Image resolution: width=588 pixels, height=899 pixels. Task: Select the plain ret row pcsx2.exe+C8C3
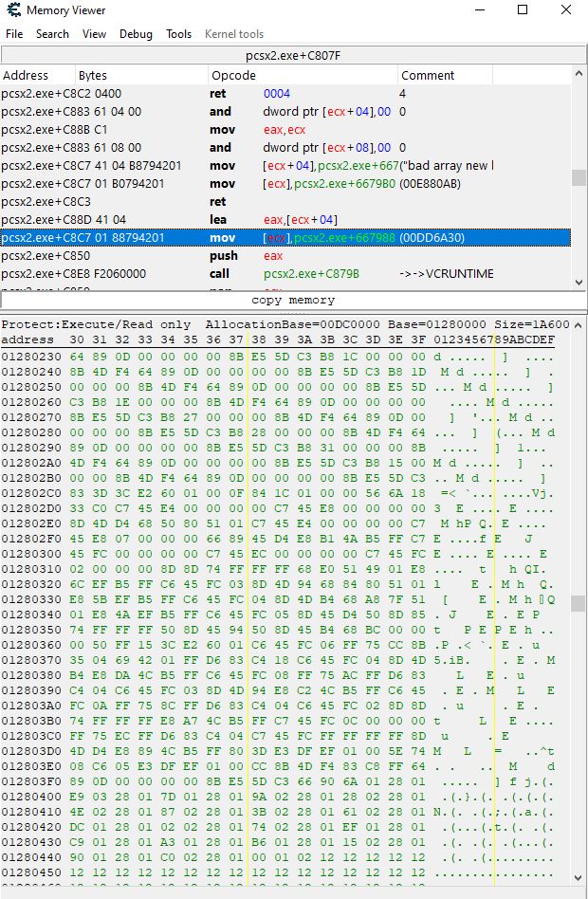click(x=285, y=202)
